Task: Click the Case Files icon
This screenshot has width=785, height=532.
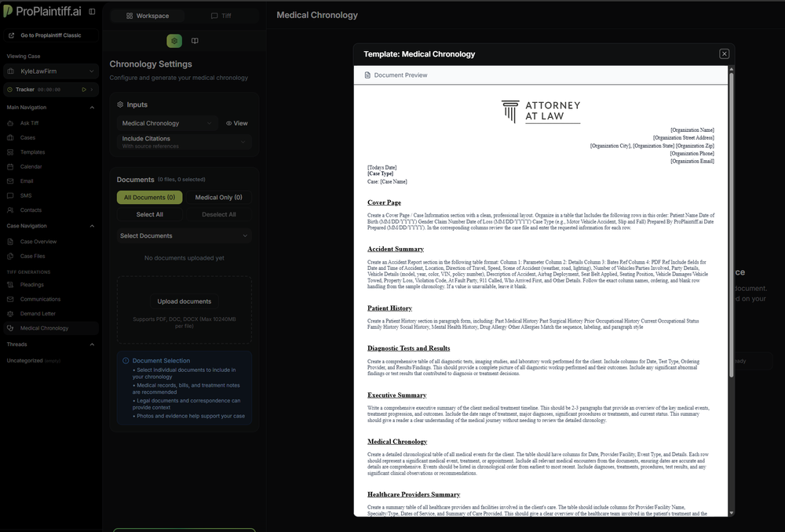Action: click(10, 257)
